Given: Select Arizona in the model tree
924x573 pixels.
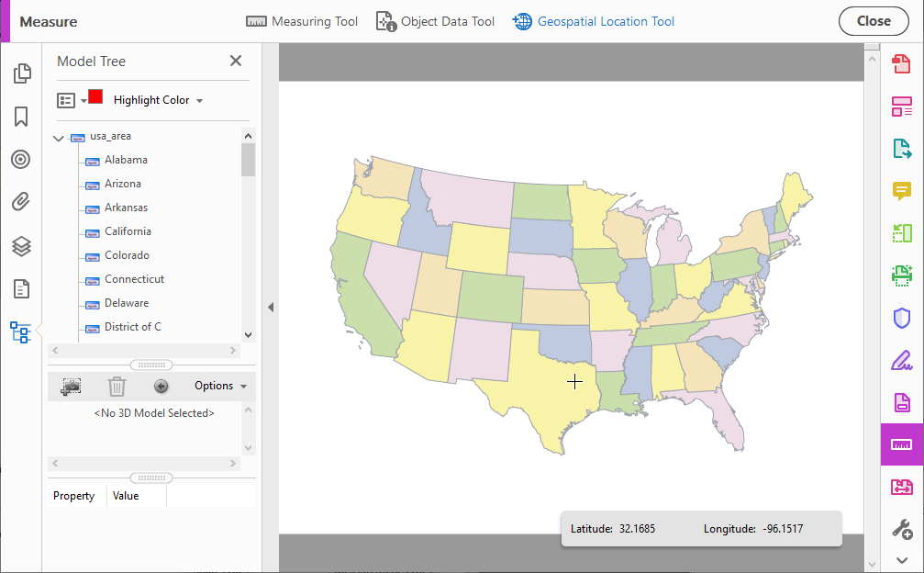Looking at the screenshot, I should 123,184.
